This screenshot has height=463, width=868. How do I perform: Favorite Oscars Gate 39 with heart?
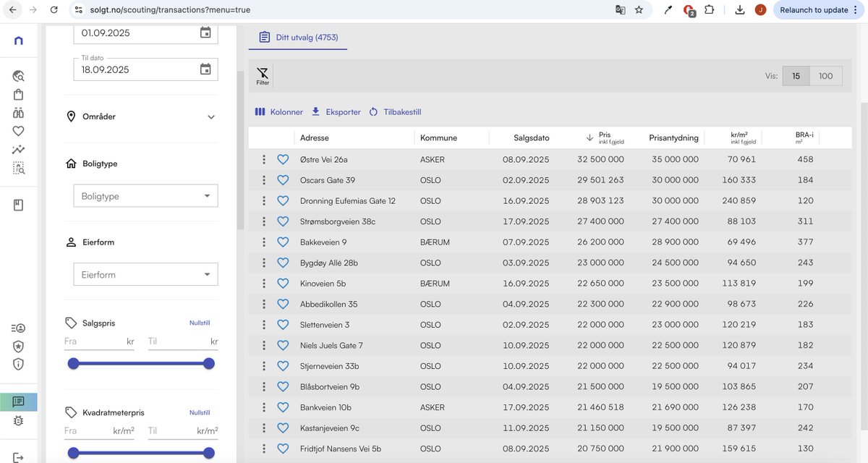point(283,180)
